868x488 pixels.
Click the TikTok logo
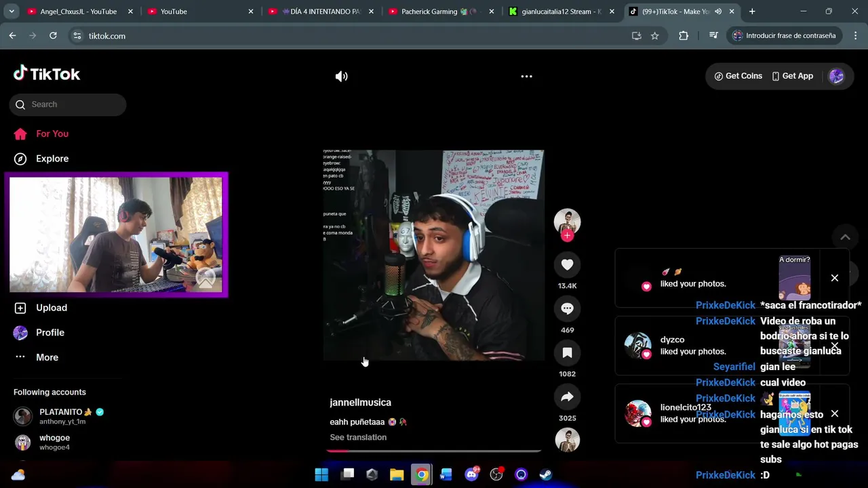point(47,74)
